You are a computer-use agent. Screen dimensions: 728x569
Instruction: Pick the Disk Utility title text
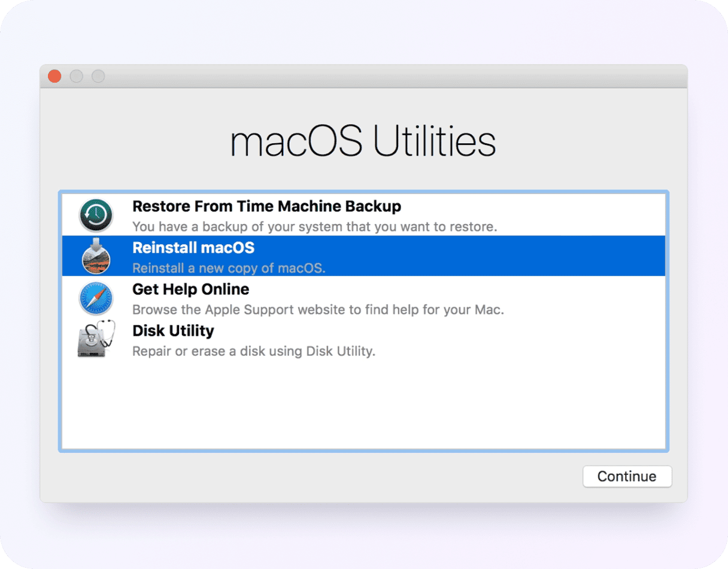pyautogui.click(x=173, y=331)
